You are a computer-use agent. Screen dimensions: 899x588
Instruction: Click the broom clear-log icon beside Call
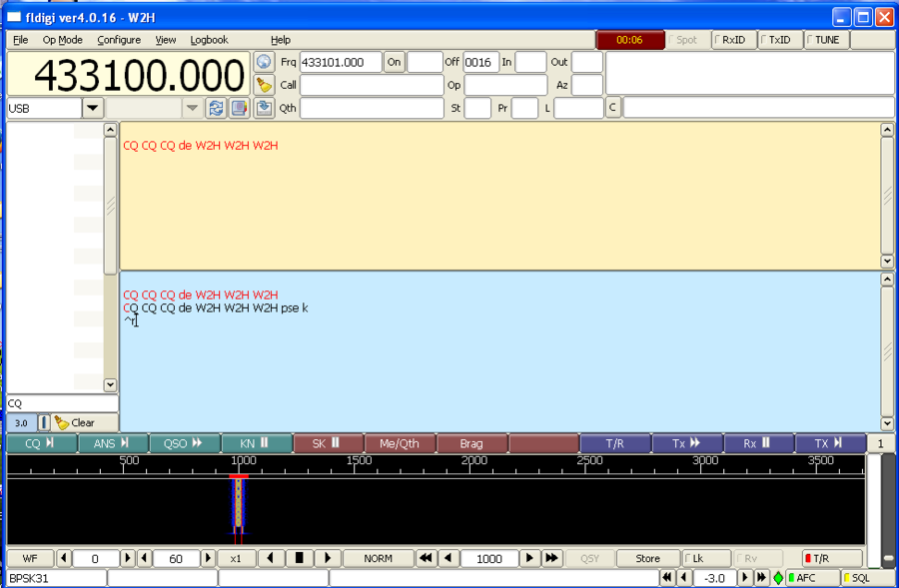click(264, 85)
